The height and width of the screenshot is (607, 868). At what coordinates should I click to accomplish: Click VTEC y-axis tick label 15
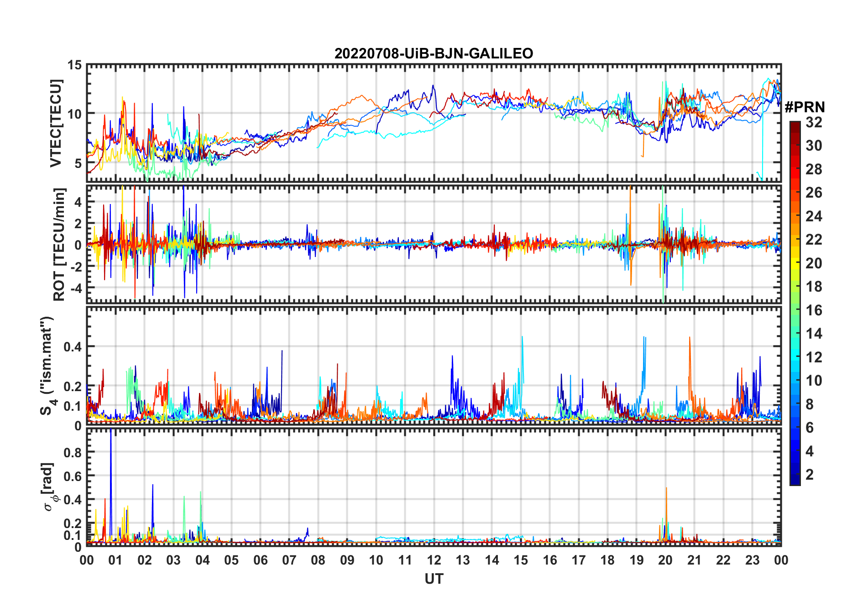pos(74,65)
